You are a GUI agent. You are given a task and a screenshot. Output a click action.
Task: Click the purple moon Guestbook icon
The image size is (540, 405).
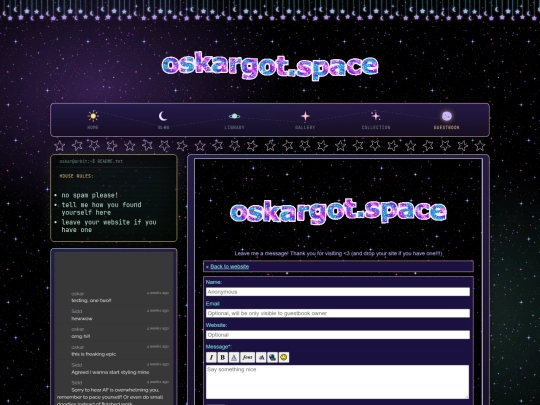coord(447,116)
